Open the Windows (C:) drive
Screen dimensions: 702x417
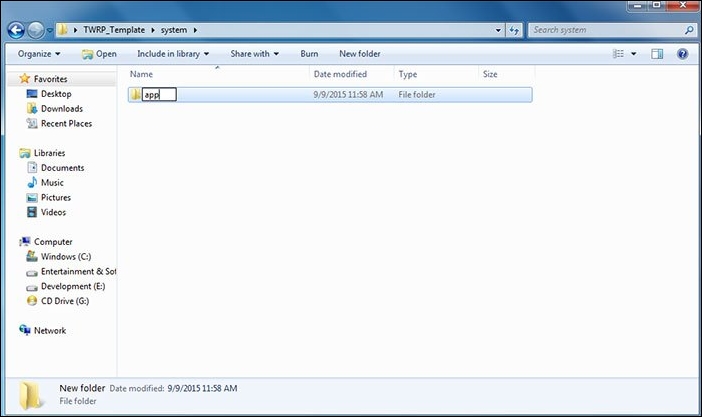pos(66,256)
